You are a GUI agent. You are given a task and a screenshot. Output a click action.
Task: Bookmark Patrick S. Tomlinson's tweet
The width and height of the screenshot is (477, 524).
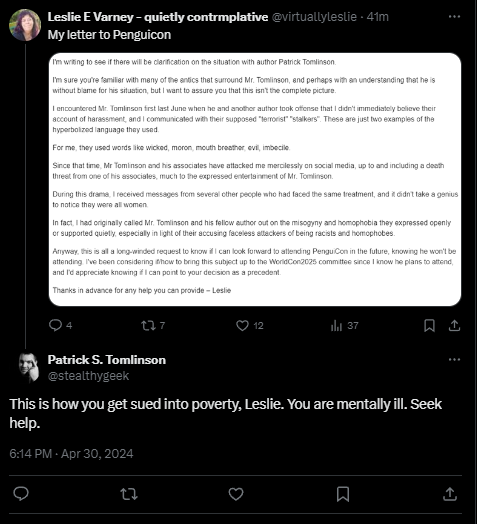pos(343,494)
